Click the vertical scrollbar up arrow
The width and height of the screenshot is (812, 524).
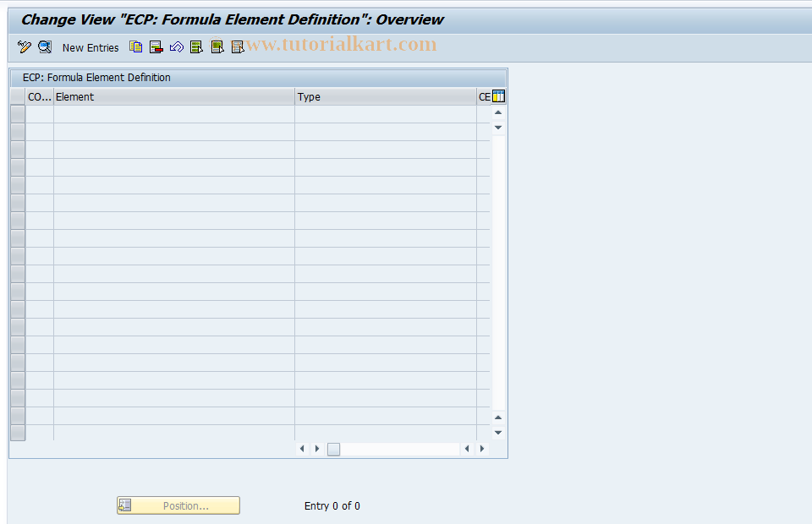(497, 112)
